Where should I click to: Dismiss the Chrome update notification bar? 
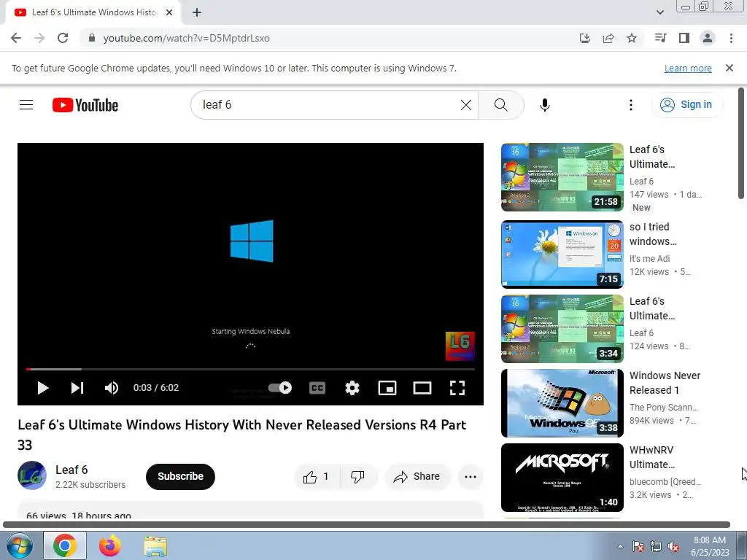tap(729, 68)
